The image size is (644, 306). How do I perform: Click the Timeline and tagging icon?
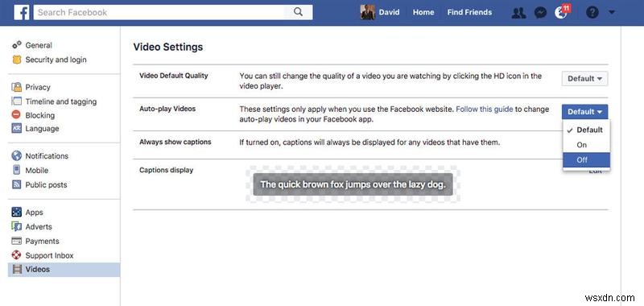tap(16, 101)
